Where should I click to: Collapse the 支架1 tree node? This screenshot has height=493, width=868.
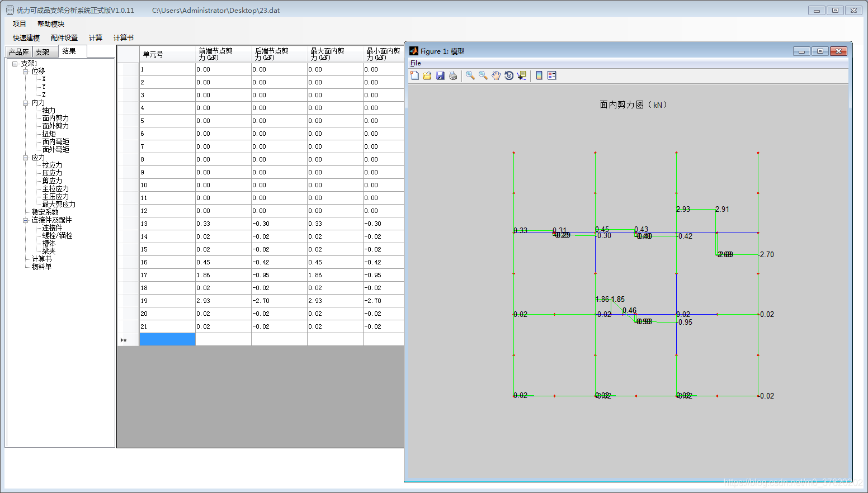(x=15, y=64)
